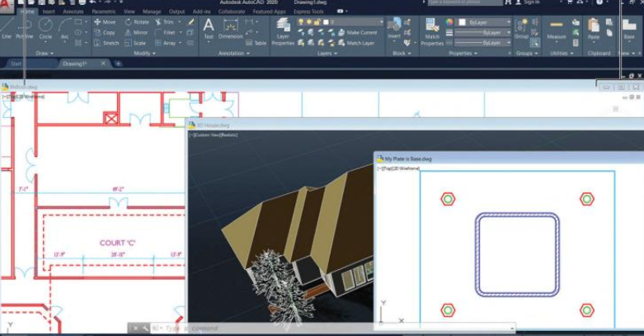Click the keyword search field

pyautogui.click(x=464, y=2)
